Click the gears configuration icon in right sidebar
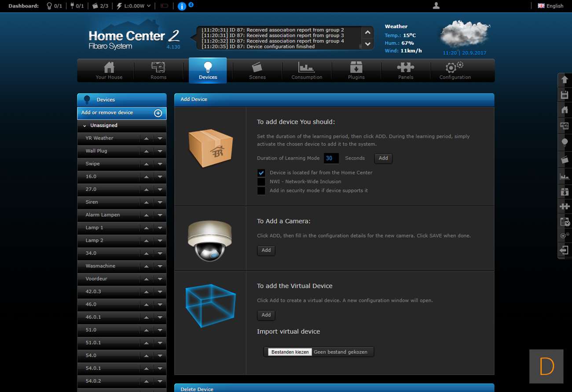This screenshot has height=392, width=572. [565, 236]
